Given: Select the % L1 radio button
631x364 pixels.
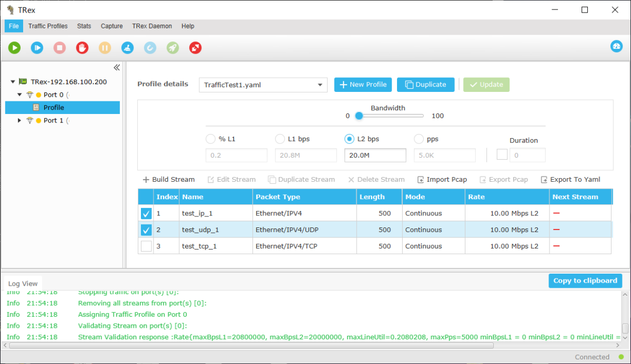Looking at the screenshot, I should coord(210,139).
